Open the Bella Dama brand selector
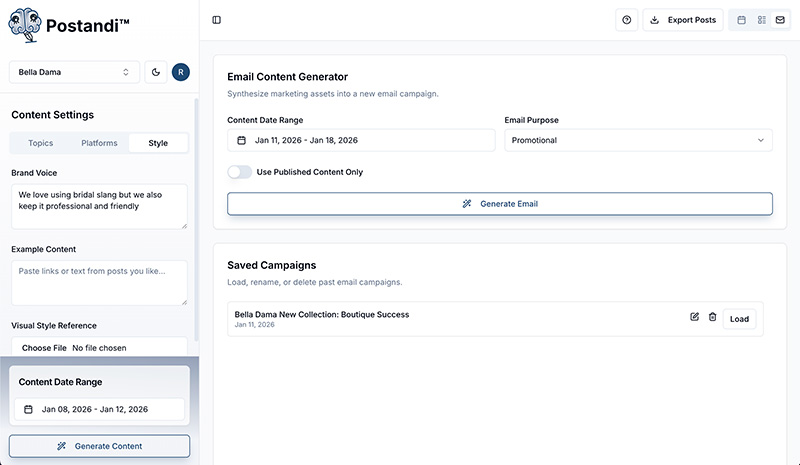800x465 pixels. pyautogui.click(x=74, y=72)
